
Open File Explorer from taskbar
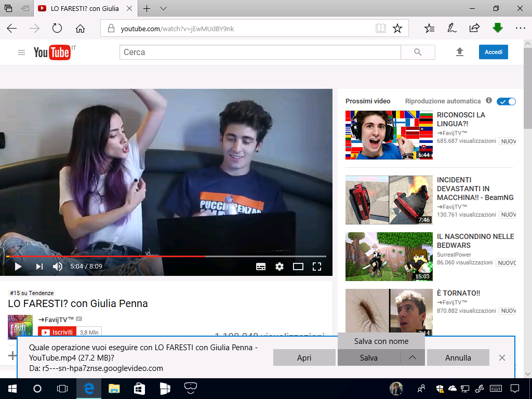[114, 389]
